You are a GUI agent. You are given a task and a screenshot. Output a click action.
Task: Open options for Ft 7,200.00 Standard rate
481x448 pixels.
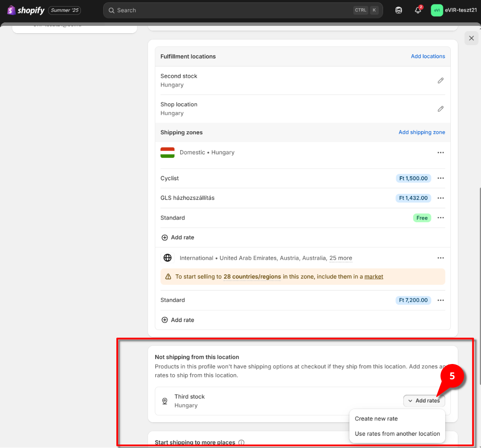(x=440, y=300)
